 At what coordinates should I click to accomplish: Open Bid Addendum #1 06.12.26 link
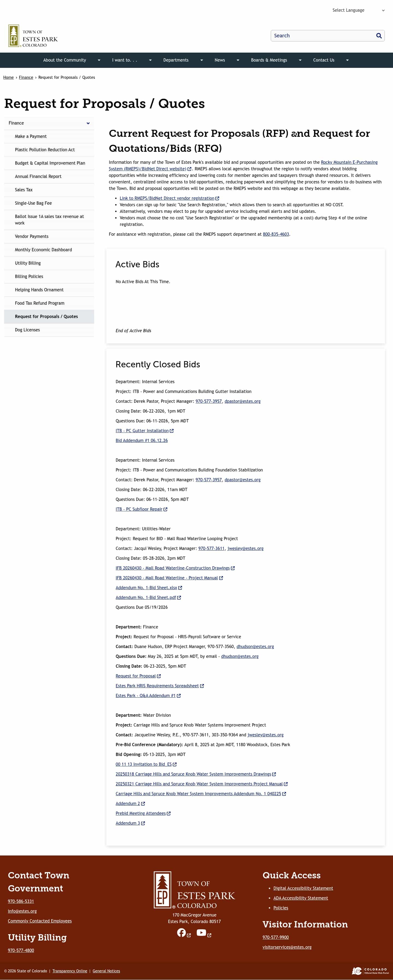(142, 441)
